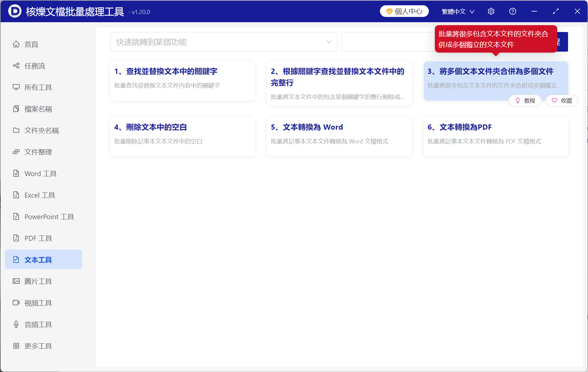Go to 首頁 in the sidebar
588x372 pixels.
click(x=31, y=44)
